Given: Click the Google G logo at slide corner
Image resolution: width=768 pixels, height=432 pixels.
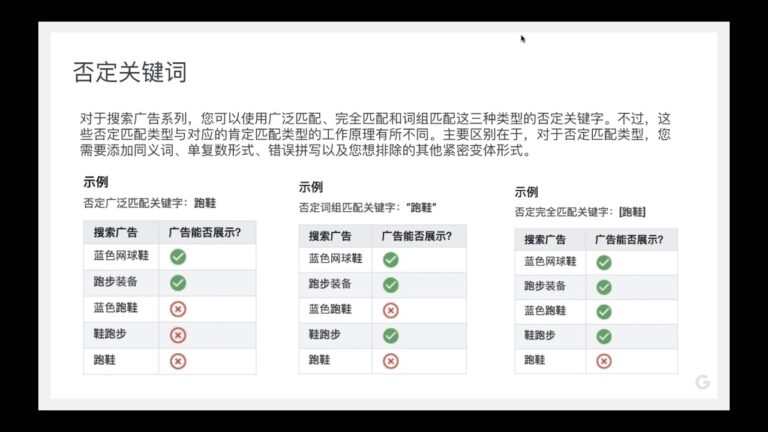Looking at the screenshot, I should click(703, 382).
